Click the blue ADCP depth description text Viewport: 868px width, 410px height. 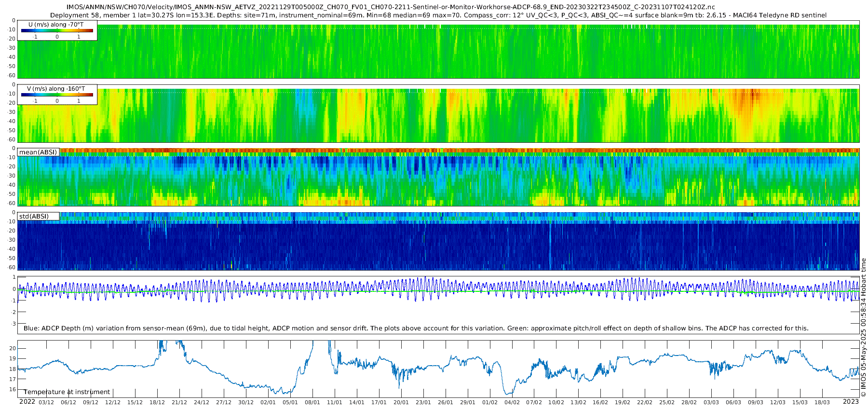[416, 328]
